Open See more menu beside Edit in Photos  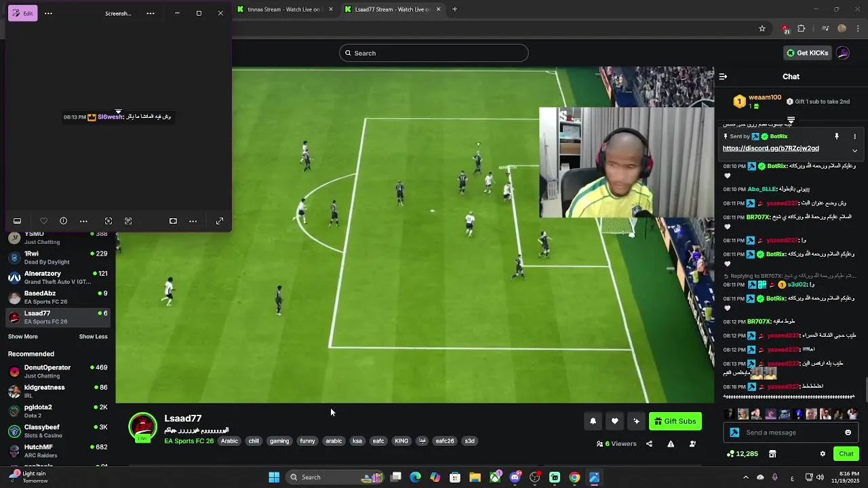48,13
